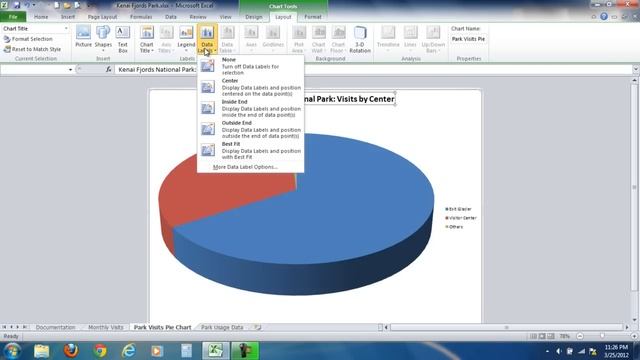The width and height of the screenshot is (640, 360).
Task: Click the formula bar text
Action: [x=157, y=70]
